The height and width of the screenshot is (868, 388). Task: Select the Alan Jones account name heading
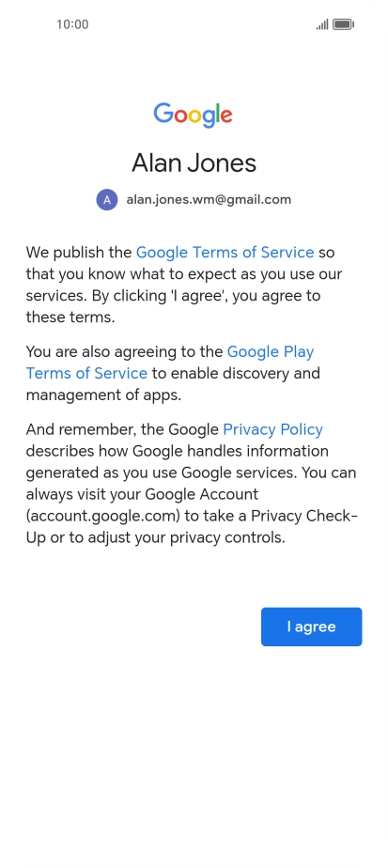point(194,163)
